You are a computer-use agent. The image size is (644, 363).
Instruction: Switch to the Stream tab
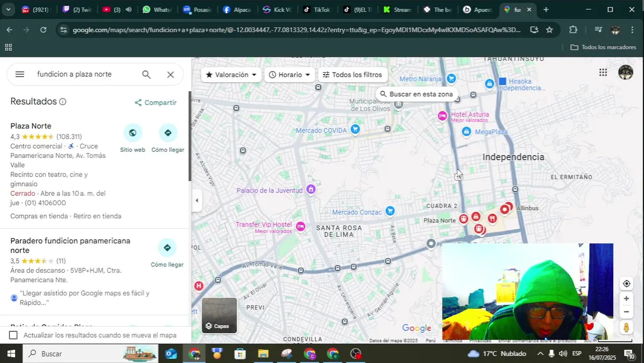pyautogui.click(x=397, y=10)
